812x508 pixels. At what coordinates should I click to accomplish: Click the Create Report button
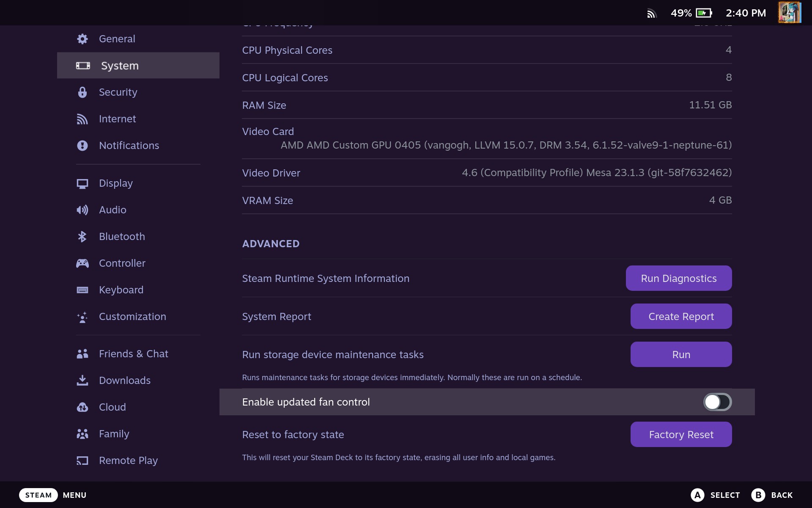coord(681,316)
